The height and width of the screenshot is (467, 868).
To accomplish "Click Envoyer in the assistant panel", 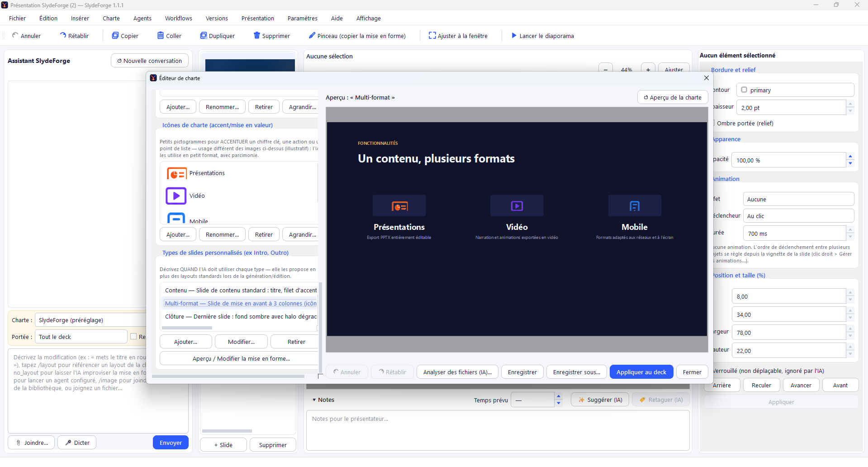I will coord(171,443).
